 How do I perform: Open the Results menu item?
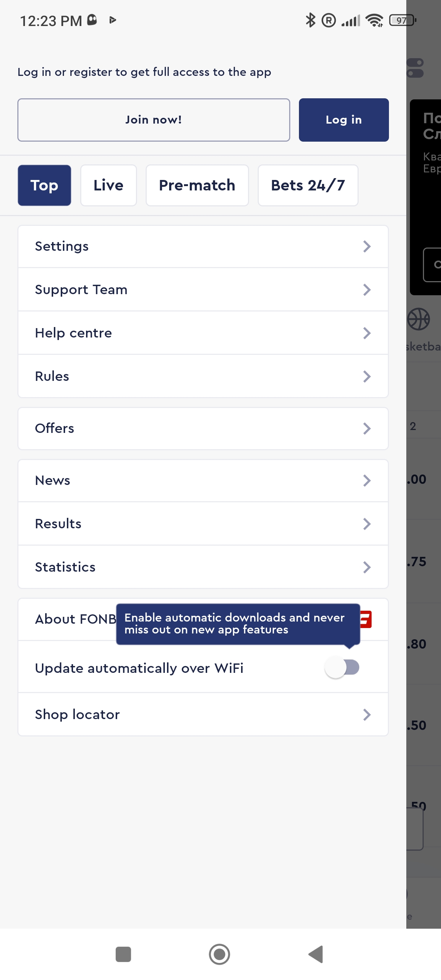coord(203,524)
